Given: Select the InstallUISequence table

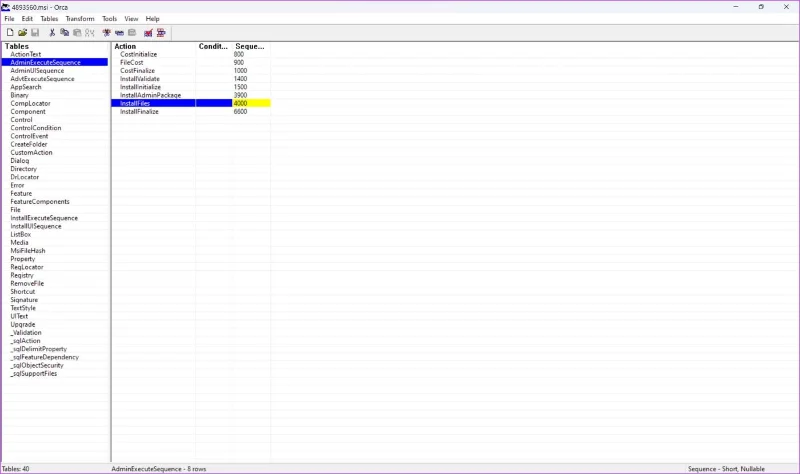Looking at the screenshot, I should pyautogui.click(x=36, y=226).
